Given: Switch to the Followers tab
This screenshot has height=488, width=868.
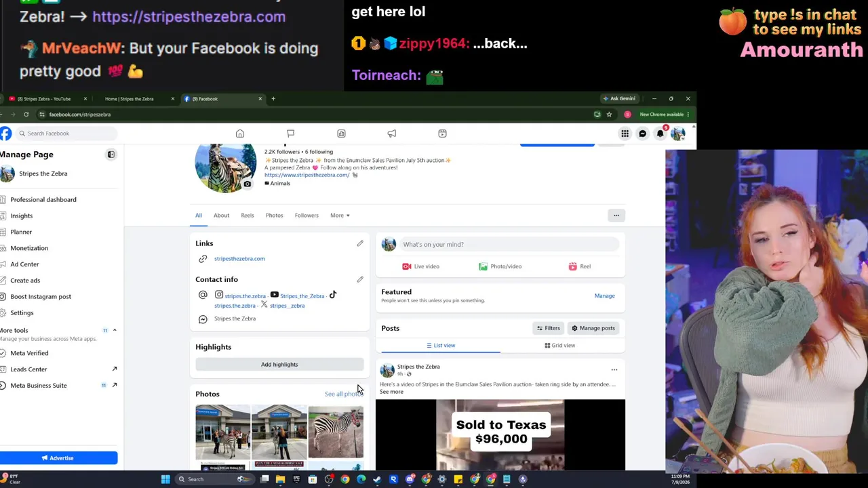Looking at the screenshot, I should (x=307, y=216).
